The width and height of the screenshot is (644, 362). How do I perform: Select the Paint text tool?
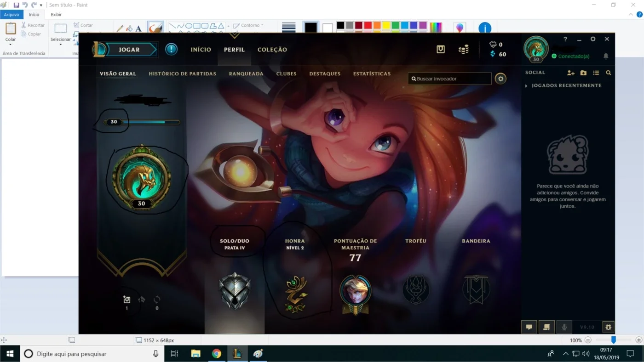[138, 28]
